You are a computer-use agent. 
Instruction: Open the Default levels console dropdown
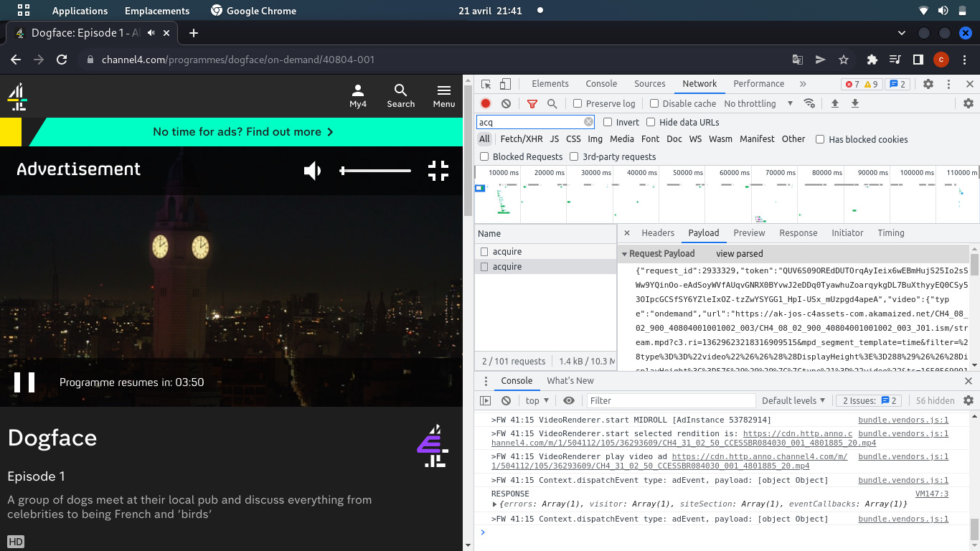(x=793, y=400)
